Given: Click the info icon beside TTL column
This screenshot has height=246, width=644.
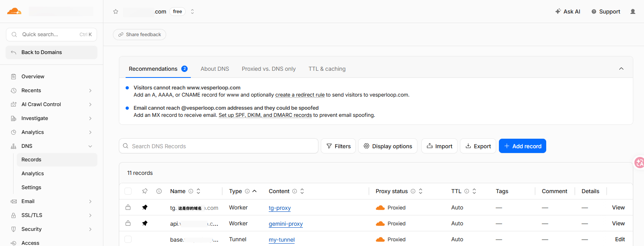Looking at the screenshot, I should (x=467, y=191).
